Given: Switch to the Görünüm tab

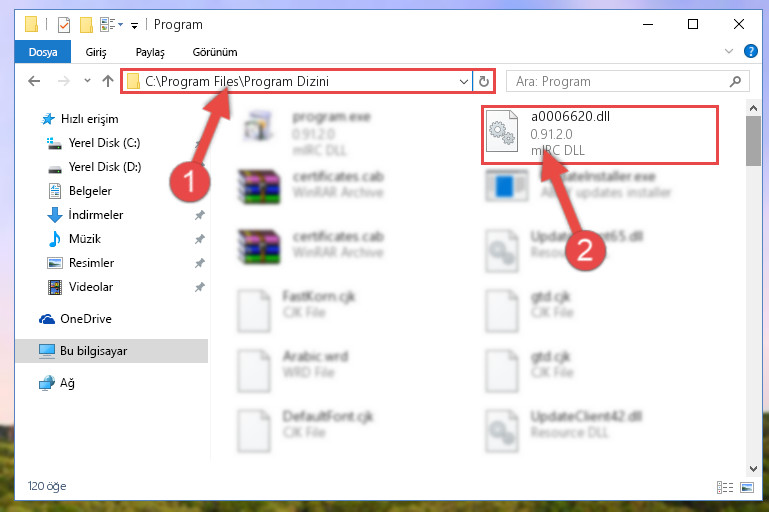Looking at the screenshot, I should [215, 52].
